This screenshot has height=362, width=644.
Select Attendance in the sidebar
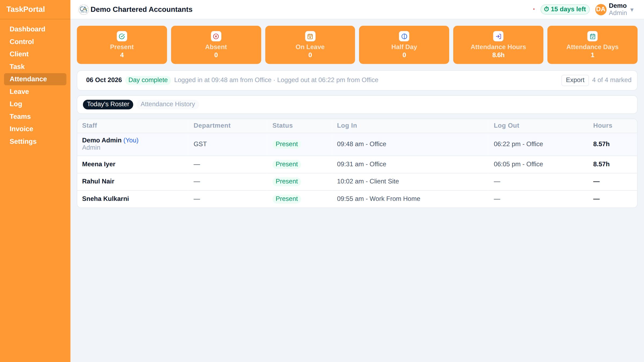pyautogui.click(x=35, y=79)
